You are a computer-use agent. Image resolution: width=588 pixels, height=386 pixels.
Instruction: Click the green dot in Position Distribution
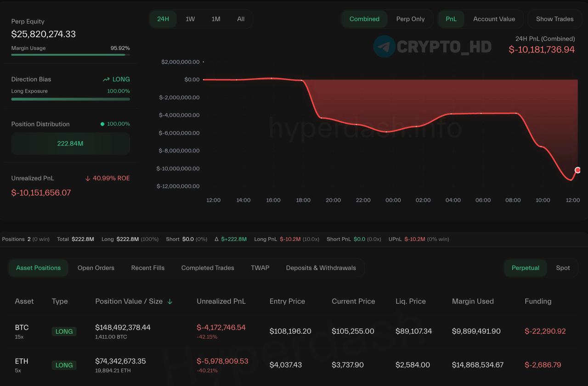[x=102, y=124]
